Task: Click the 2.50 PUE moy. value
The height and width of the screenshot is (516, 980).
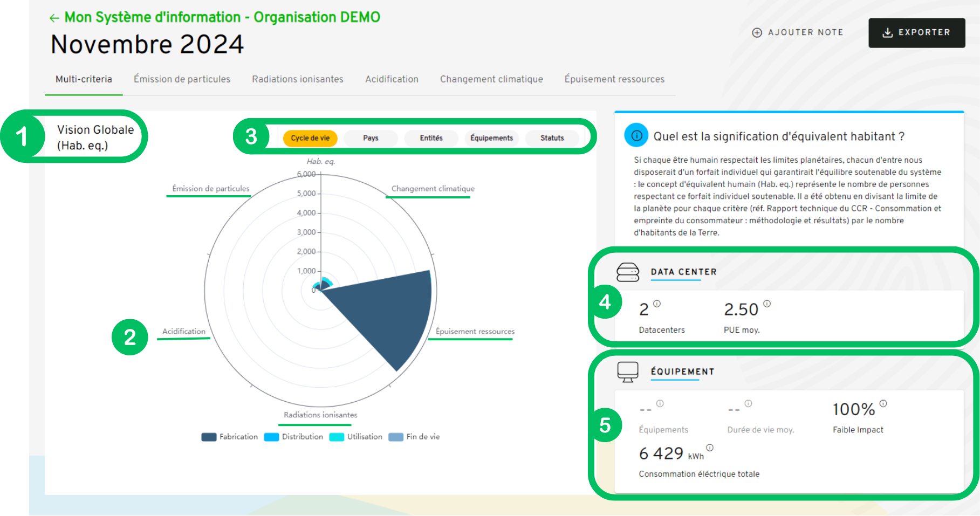Action: [x=741, y=309]
